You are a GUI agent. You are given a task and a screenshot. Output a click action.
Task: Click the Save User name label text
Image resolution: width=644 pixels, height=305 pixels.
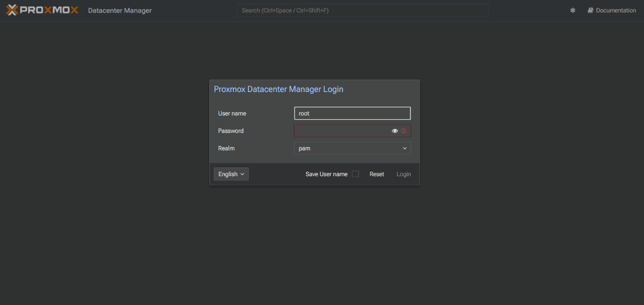327,174
